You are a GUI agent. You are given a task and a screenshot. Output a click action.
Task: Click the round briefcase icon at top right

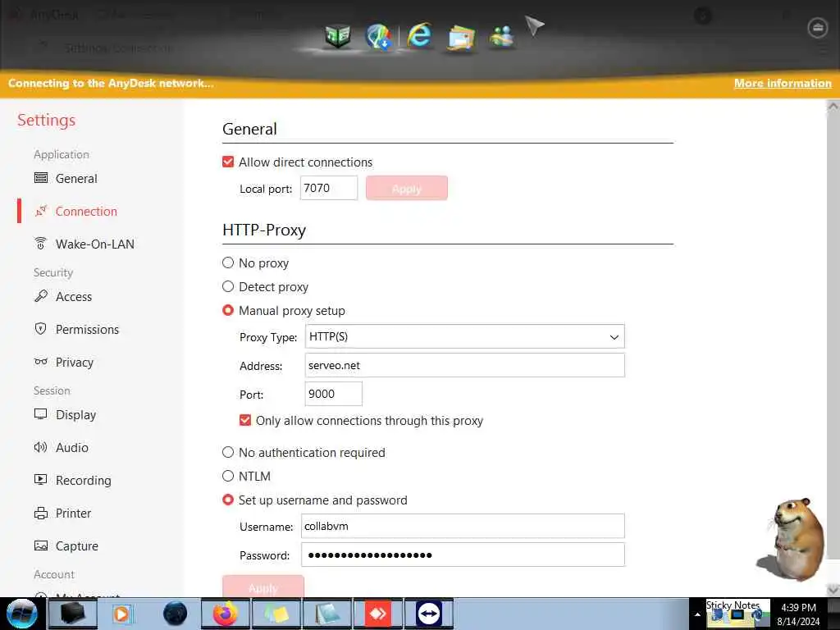tap(818, 28)
